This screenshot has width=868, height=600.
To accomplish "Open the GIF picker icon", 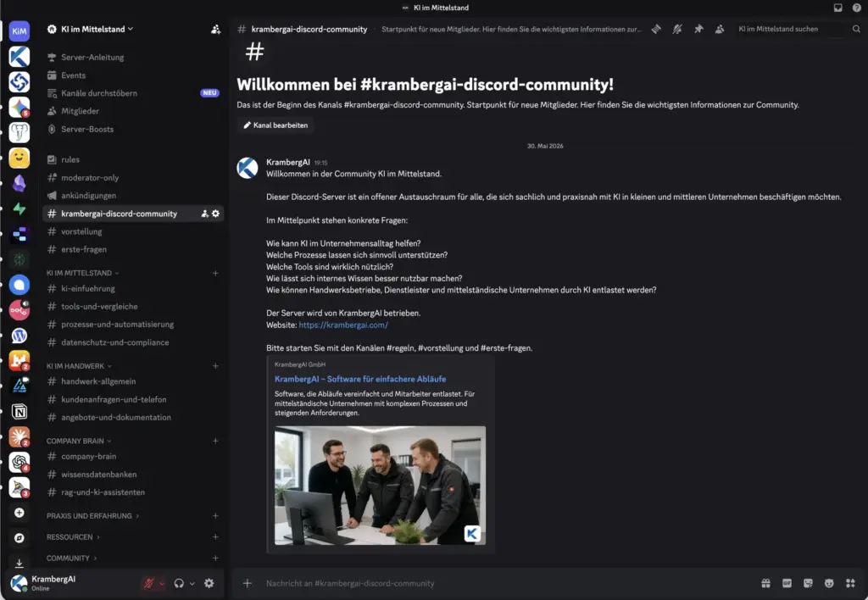I will (787, 583).
